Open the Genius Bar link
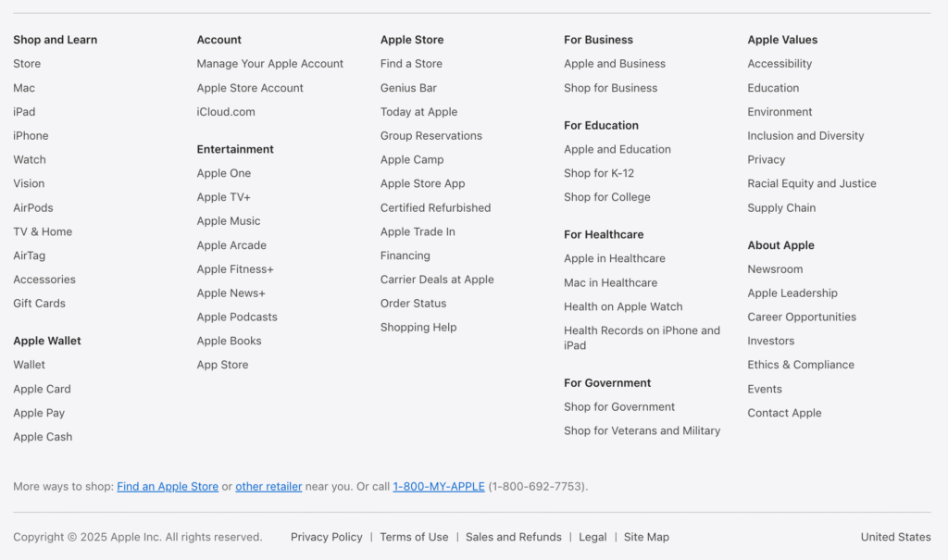Screen dimensions: 948x560 408,88
